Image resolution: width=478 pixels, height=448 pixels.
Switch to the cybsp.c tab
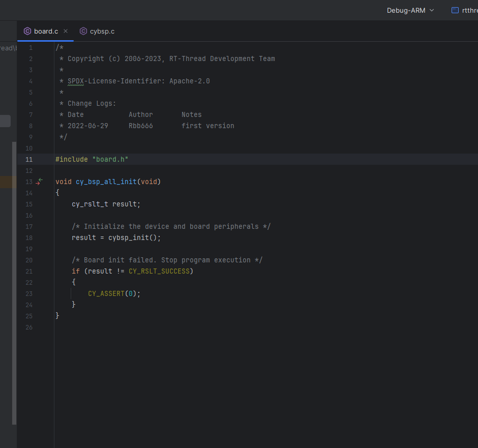coord(102,31)
